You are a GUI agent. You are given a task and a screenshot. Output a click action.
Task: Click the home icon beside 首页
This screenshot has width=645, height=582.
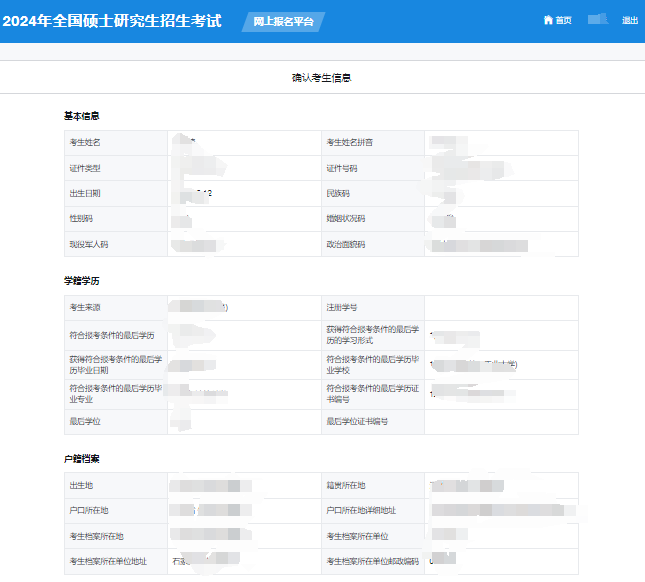tap(548, 20)
